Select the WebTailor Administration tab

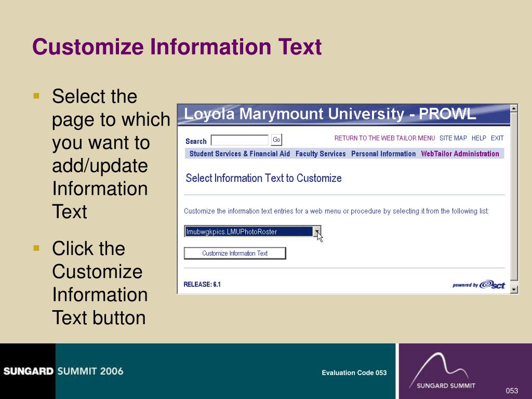click(x=460, y=154)
